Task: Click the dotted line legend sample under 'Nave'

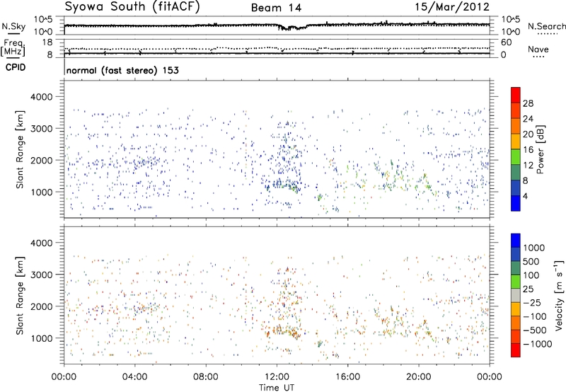Action: 538,57
